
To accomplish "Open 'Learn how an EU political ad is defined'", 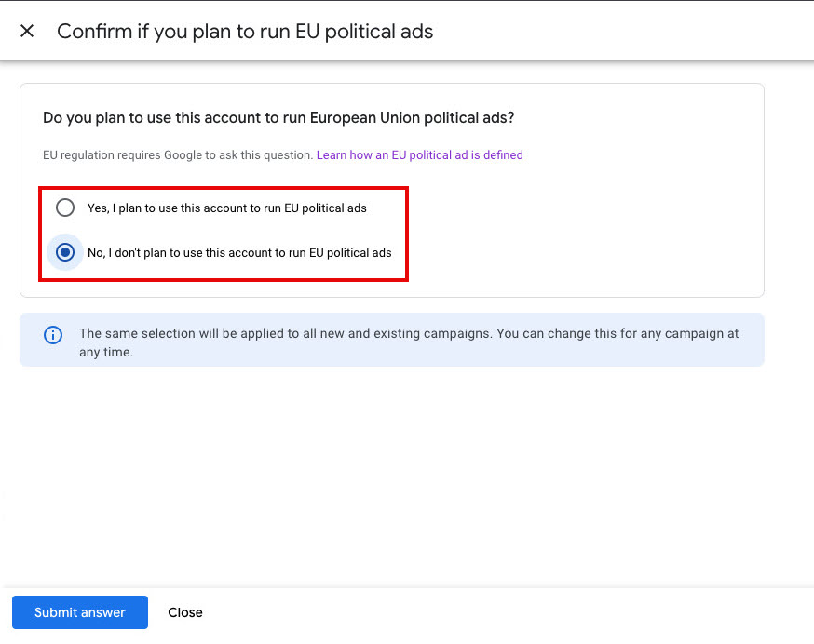I will (x=419, y=155).
